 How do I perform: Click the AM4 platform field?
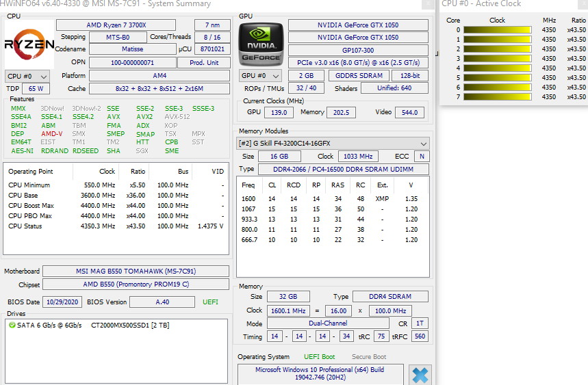(x=159, y=76)
